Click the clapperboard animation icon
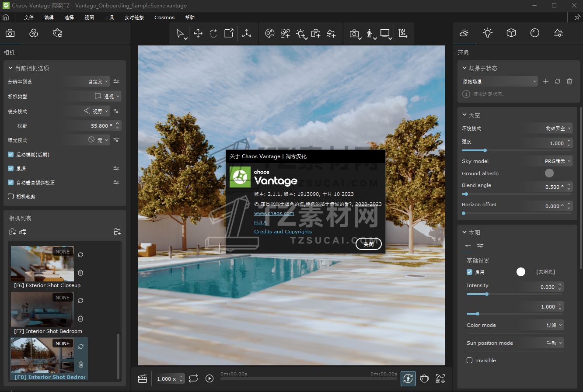The width and height of the screenshot is (583, 392). pos(143,378)
